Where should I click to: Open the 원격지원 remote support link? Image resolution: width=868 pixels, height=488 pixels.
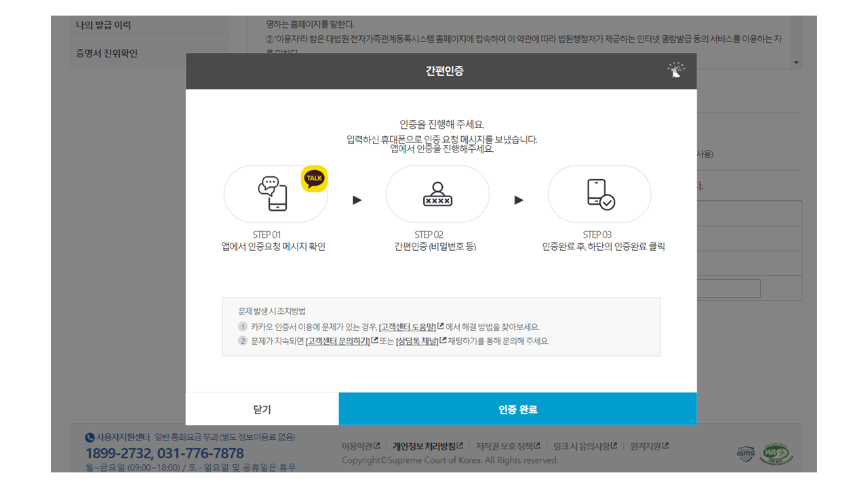644,446
